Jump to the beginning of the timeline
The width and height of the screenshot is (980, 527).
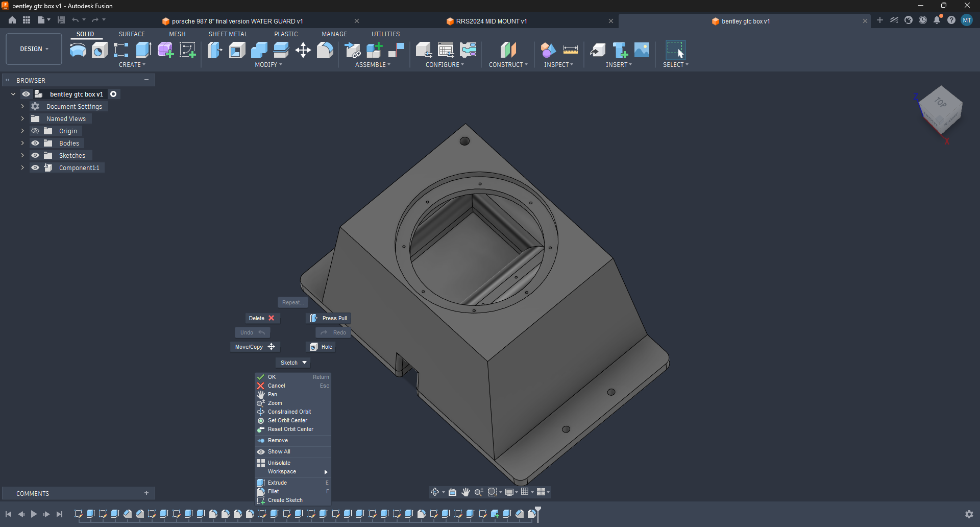[8, 514]
